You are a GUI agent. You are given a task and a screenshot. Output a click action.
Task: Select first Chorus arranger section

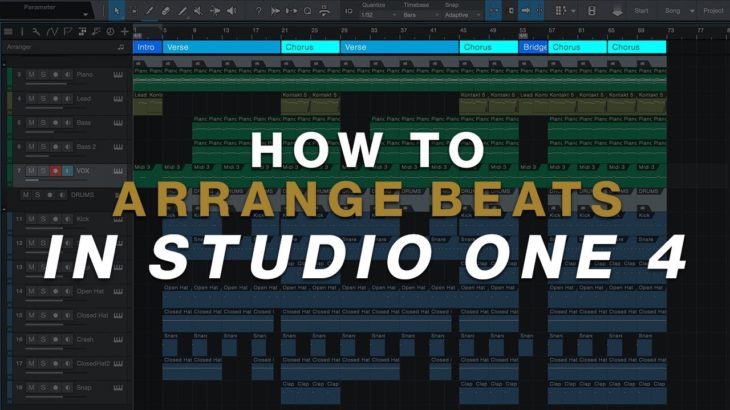[x=311, y=47]
